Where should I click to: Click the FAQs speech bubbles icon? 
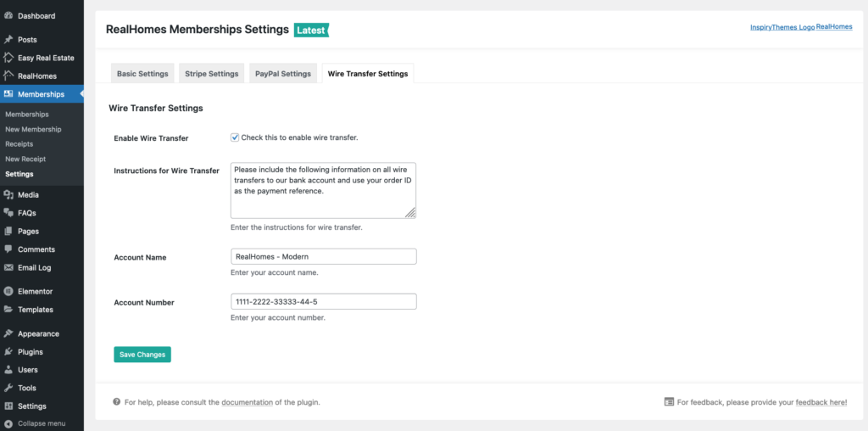click(x=8, y=213)
